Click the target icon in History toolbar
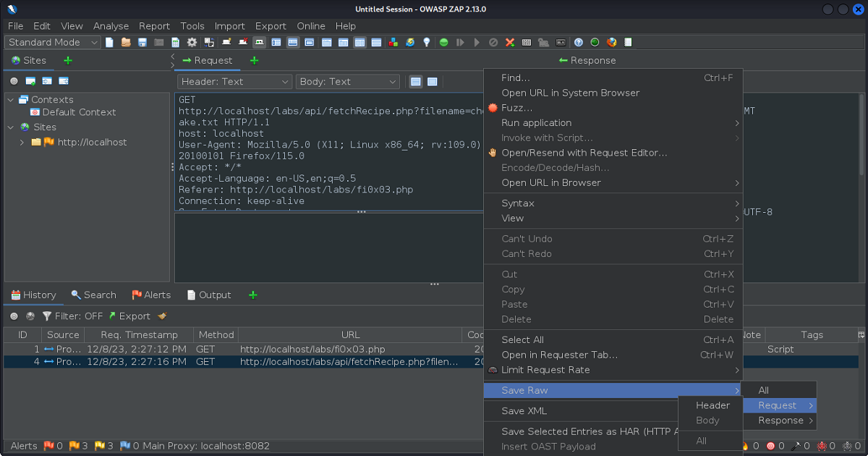Viewport: 868px width, 456px height. [14, 316]
